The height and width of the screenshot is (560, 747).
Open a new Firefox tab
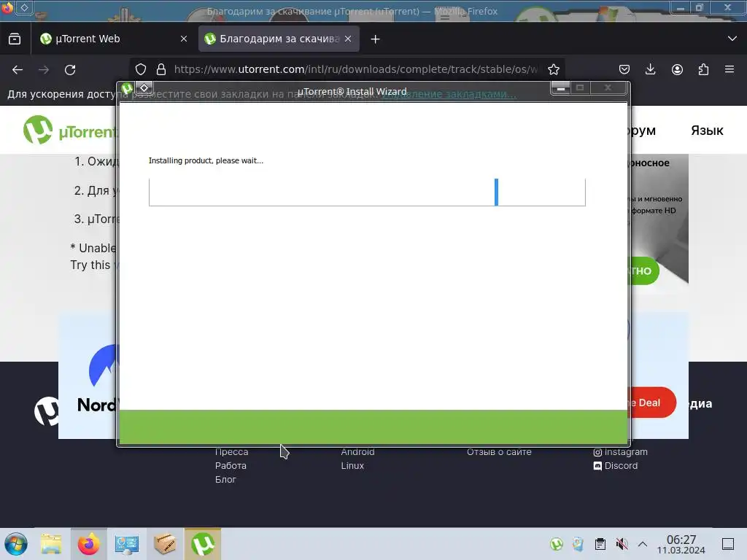(376, 39)
